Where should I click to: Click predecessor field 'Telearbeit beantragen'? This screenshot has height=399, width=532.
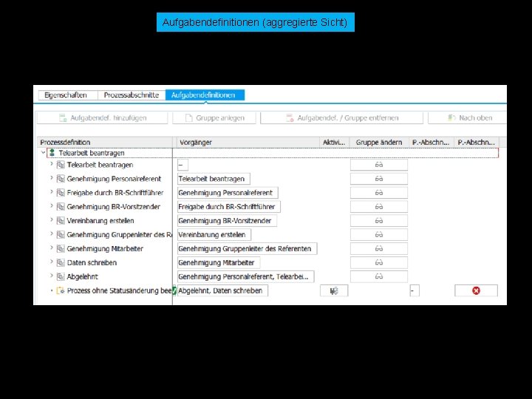pos(214,179)
